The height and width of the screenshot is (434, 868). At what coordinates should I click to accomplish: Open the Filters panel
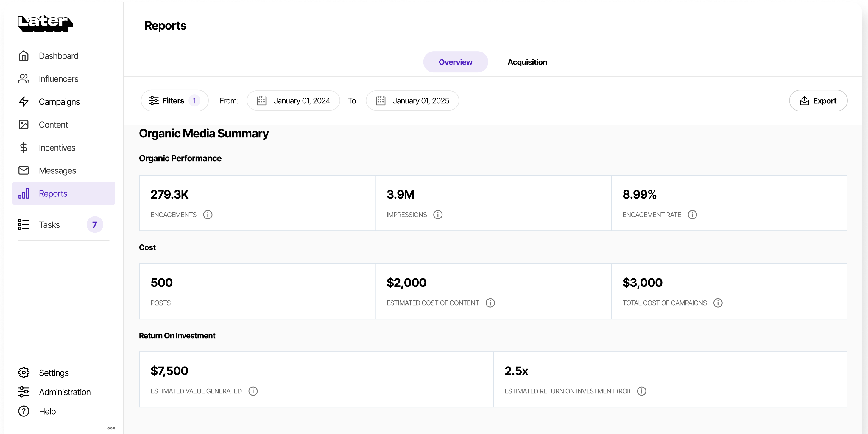click(x=174, y=100)
